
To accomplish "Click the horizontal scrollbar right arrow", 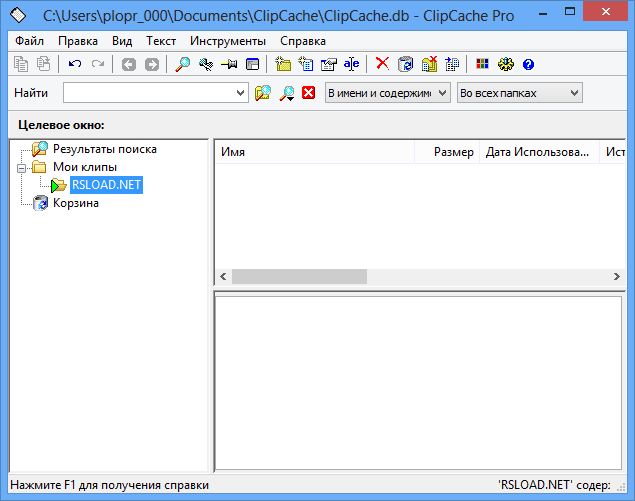I will [x=616, y=277].
